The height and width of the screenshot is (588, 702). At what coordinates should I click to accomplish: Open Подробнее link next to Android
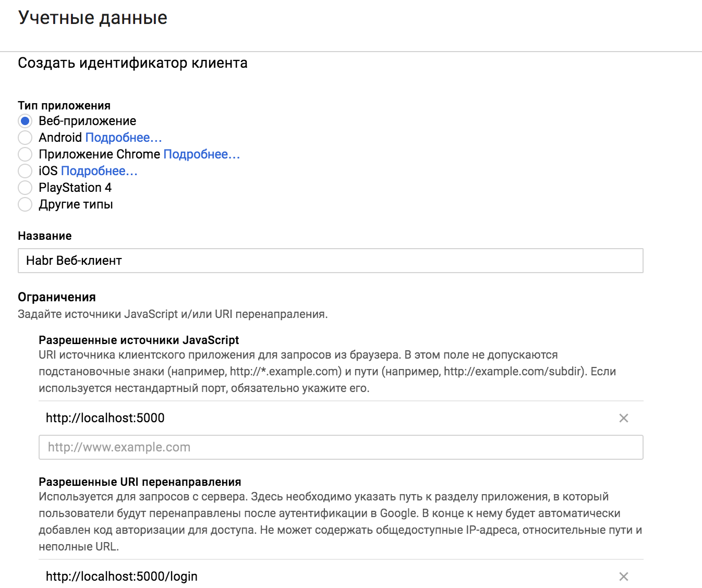pyautogui.click(x=124, y=138)
